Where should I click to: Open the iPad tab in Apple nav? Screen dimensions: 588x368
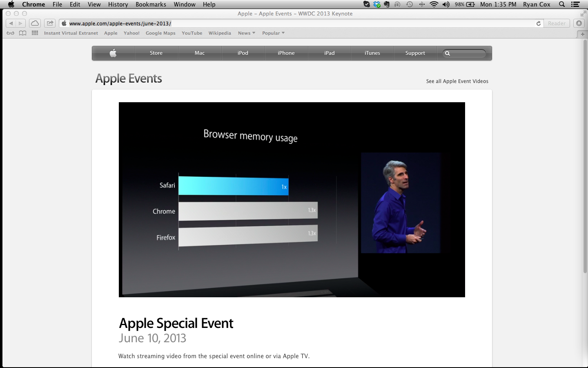[330, 53]
